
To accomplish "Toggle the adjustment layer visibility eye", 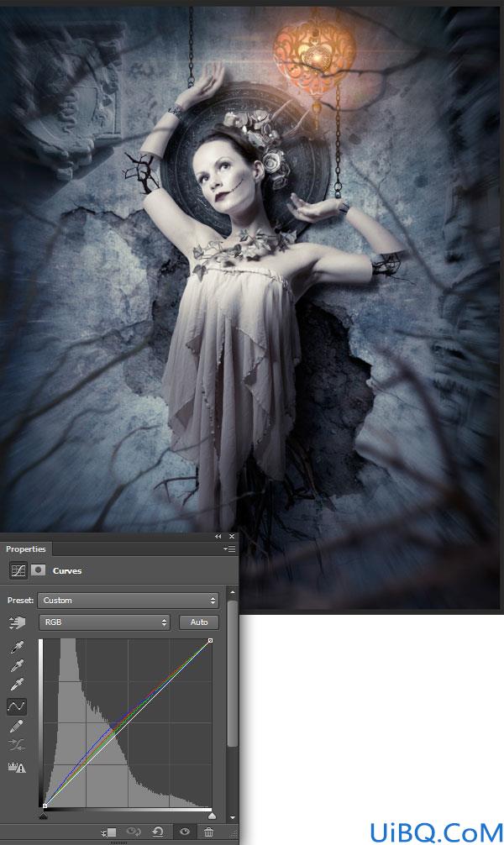I will (184, 832).
